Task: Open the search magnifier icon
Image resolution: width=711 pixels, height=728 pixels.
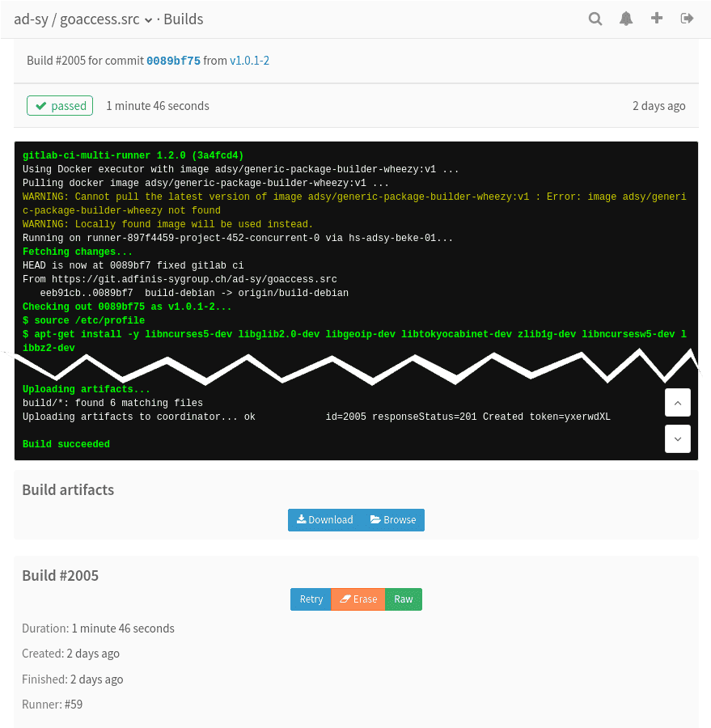Action: point(595,18)
